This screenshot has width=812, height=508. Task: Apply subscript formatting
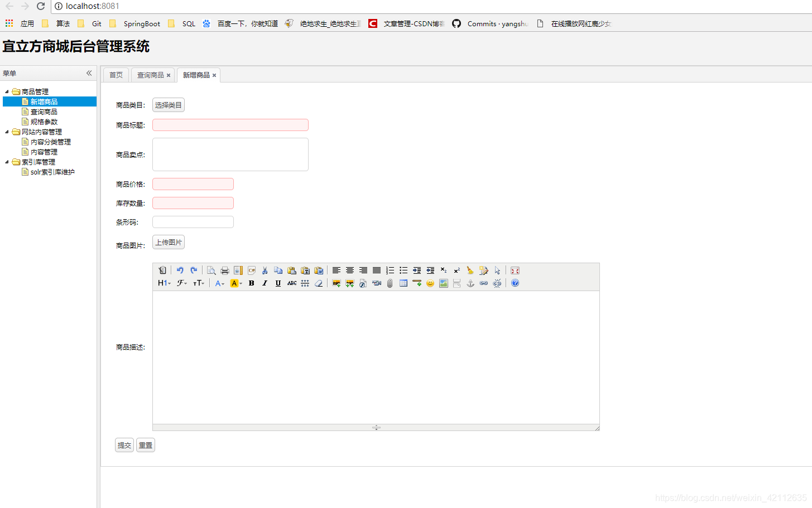tap(444, 270)
